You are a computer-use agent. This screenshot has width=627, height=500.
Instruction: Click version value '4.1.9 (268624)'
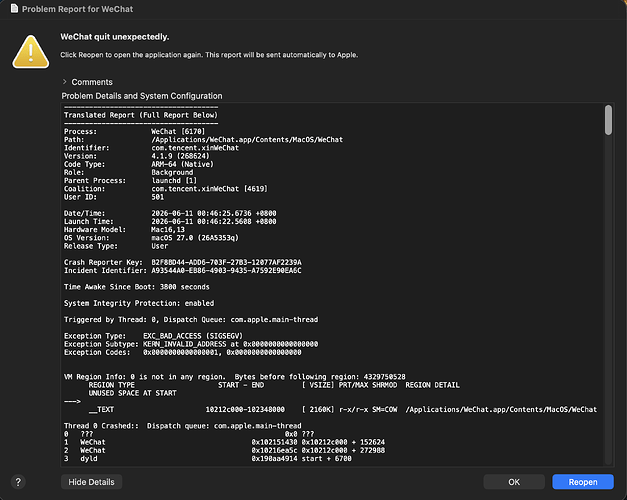point(180,156)
